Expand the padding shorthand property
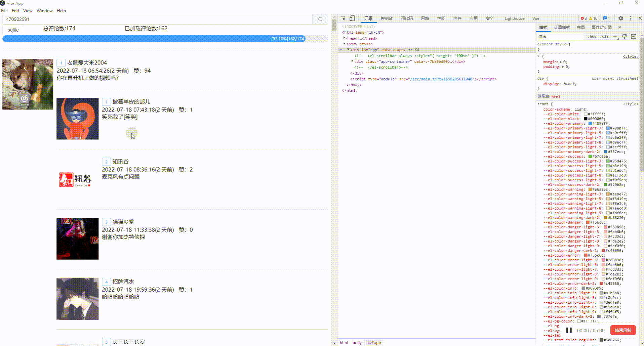 point(563,67)
